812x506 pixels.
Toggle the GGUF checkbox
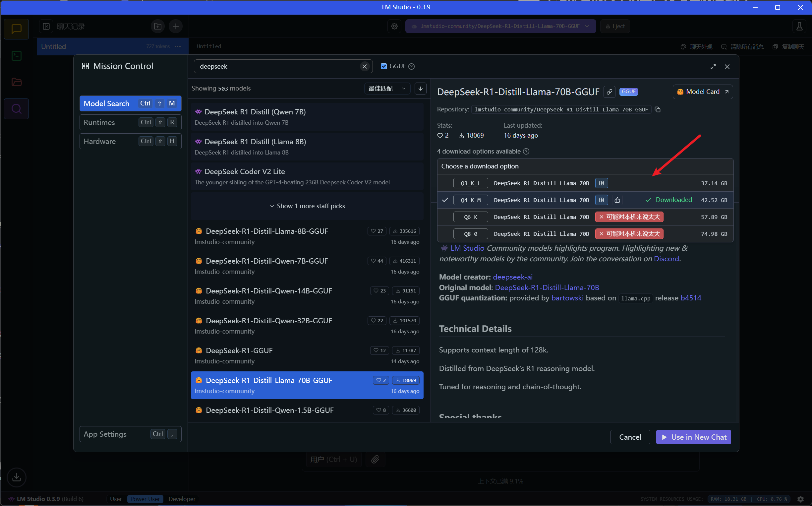coord(383,66)
